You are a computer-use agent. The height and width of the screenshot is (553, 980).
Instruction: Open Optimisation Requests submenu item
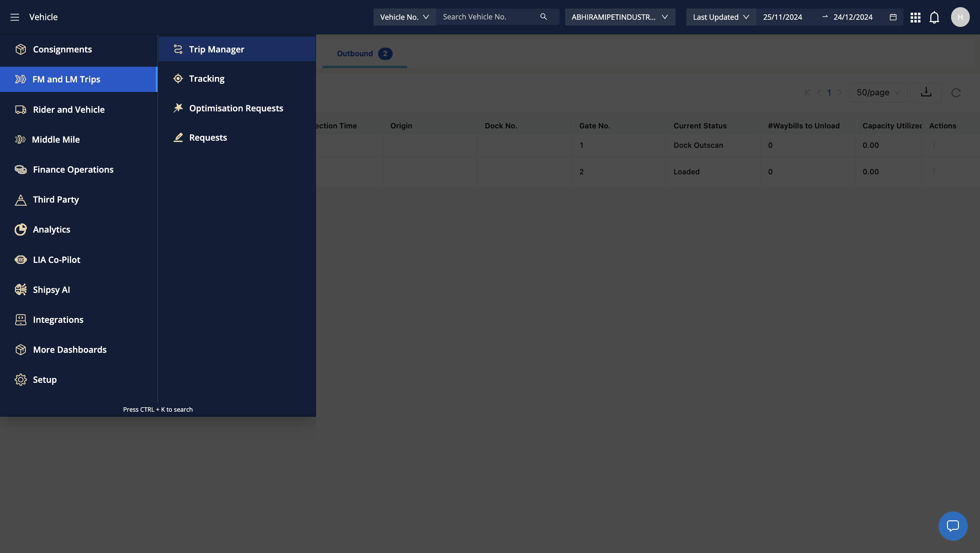pos(237,108)
